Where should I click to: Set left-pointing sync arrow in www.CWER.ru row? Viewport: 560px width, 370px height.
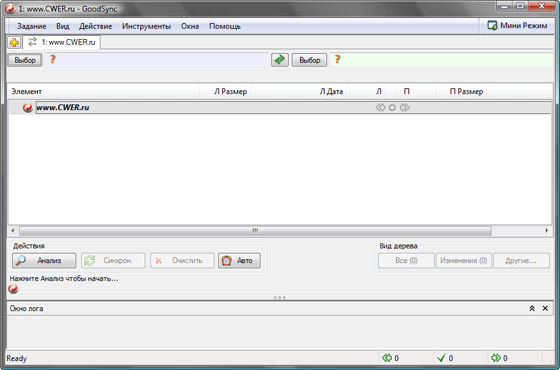click(x=380, y=108)
